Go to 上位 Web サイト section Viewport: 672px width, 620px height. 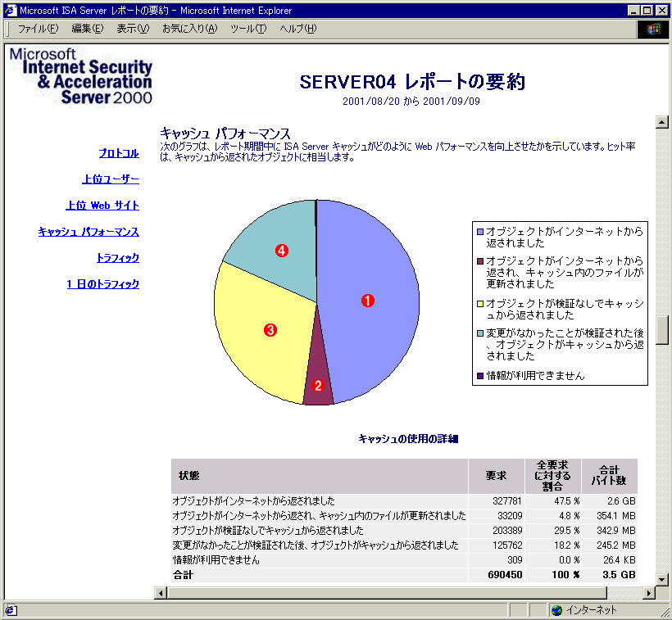coord(102,206)
